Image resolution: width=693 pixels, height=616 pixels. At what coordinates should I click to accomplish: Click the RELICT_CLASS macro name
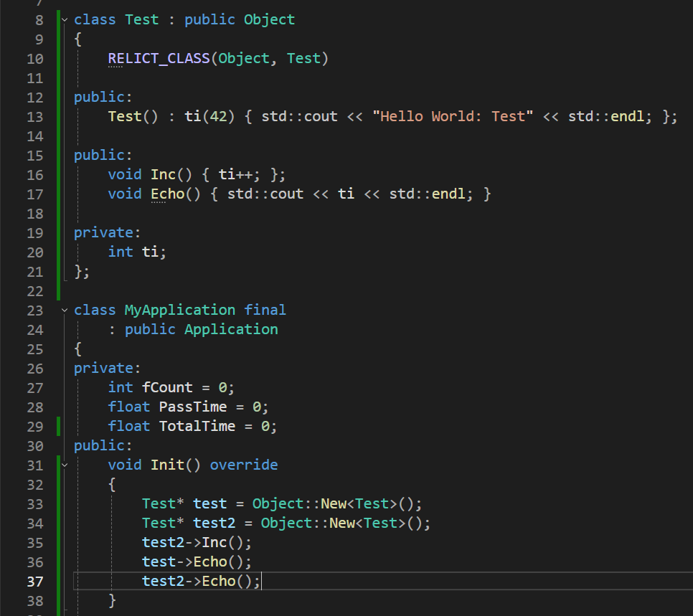pos(159,59)
